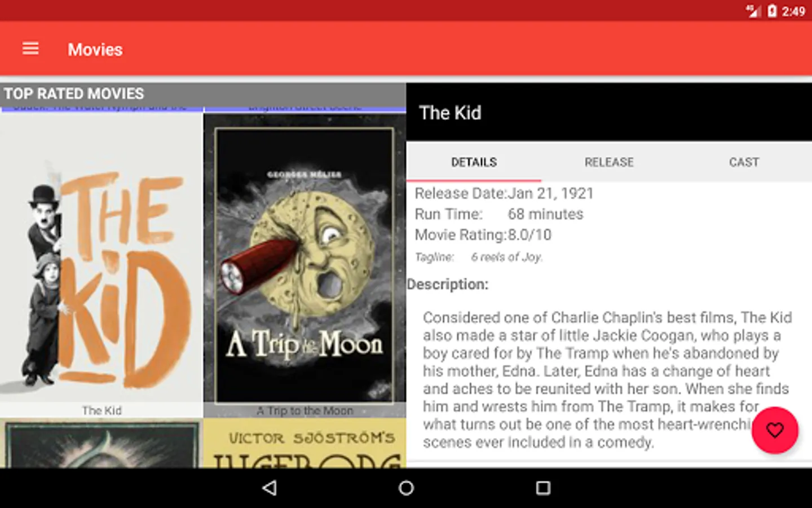Tap the Android home button
Viewport: 812px width, 508px height.
(x=406, y=488)
